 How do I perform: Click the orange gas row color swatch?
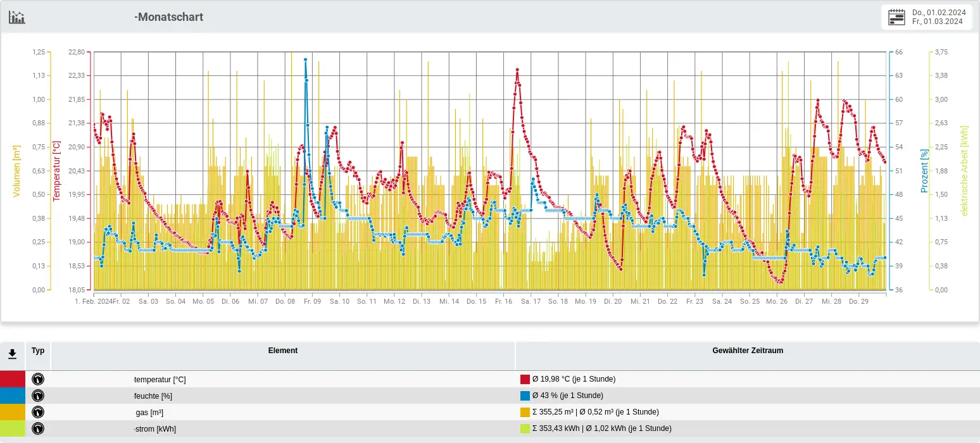(13, 412)
